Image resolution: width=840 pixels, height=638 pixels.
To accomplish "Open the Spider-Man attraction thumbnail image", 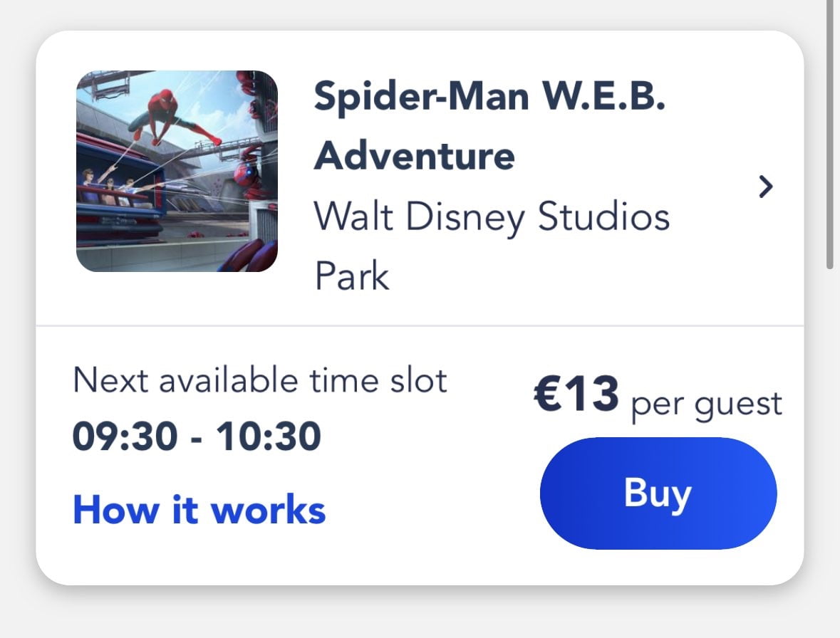I will (177, 171).
